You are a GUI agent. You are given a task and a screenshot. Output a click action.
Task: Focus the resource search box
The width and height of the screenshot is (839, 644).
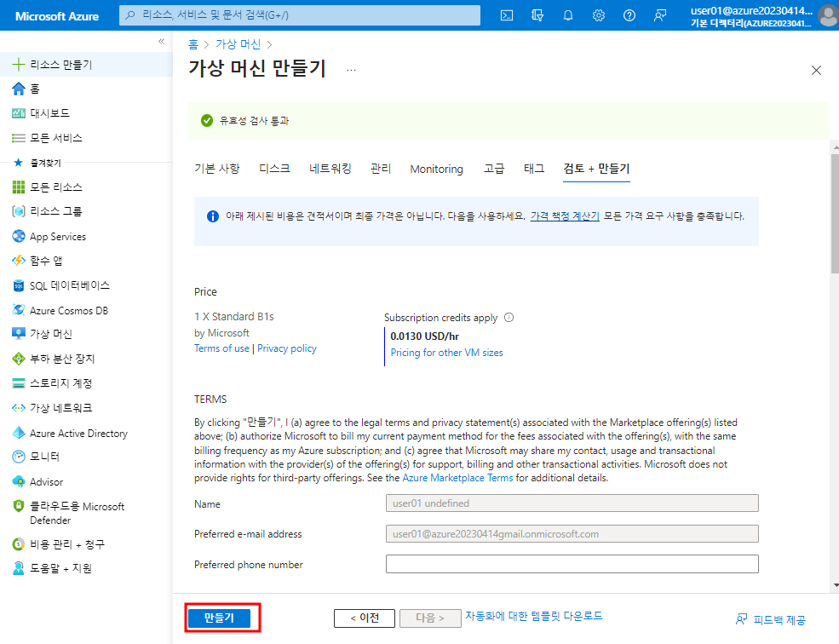click(300, 15)
